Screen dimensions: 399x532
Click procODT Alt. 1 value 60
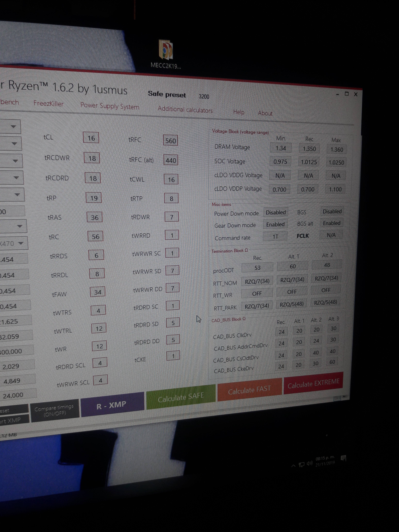(x=292, y=266)
